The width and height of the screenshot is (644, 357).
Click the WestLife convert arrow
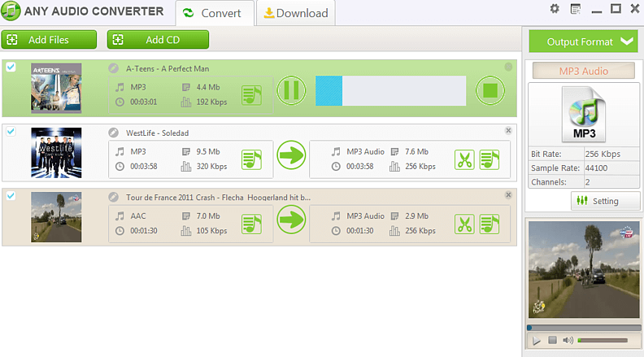(x=291, y=155)
